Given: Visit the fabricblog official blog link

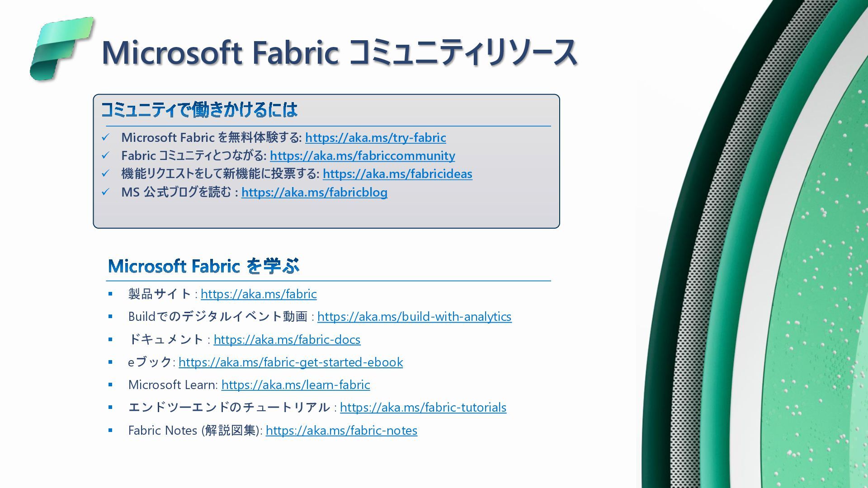Looking at the screenshot, I should point(314,192).
